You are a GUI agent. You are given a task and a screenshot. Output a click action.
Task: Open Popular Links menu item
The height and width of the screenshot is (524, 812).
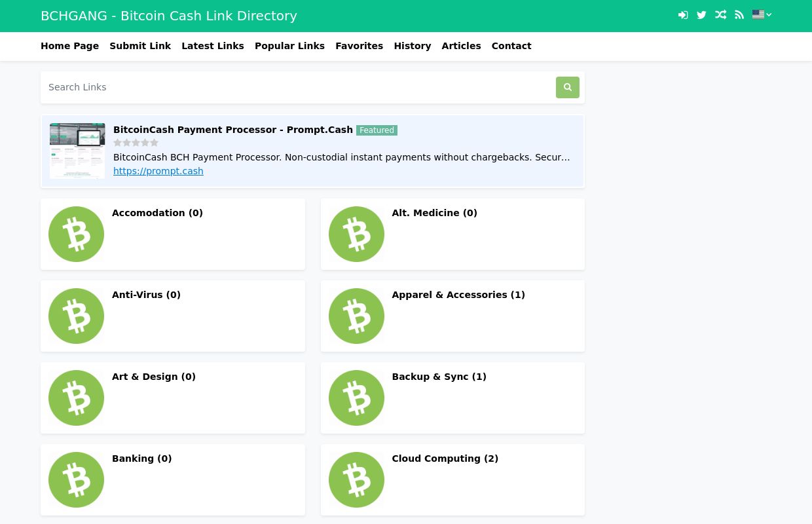tap(289, 46)
